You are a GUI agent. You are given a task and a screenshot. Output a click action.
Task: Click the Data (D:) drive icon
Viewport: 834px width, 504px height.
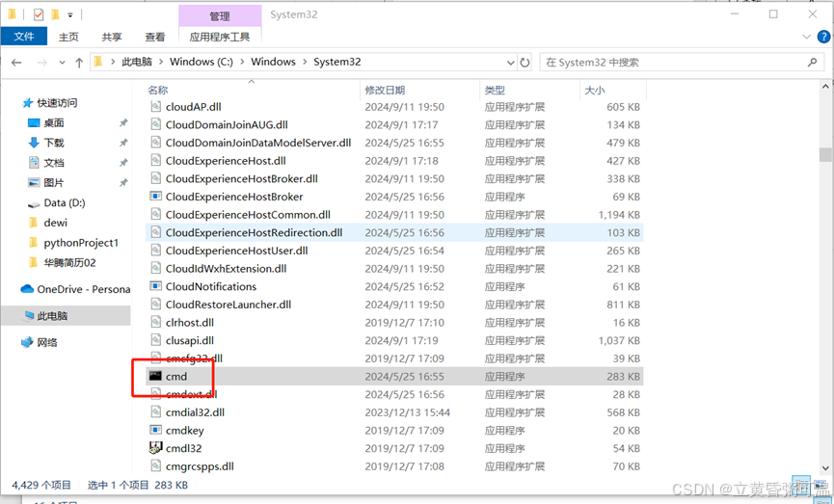click(34, 203)
